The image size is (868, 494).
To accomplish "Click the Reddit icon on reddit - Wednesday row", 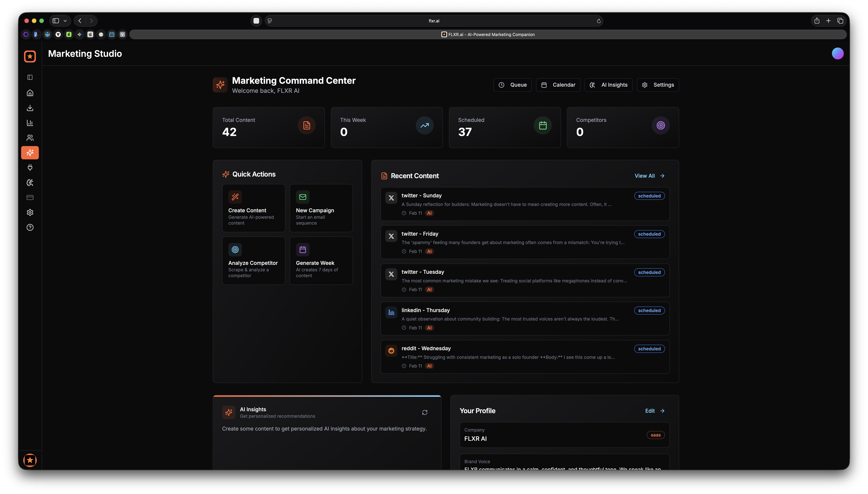I will point(391,351).
